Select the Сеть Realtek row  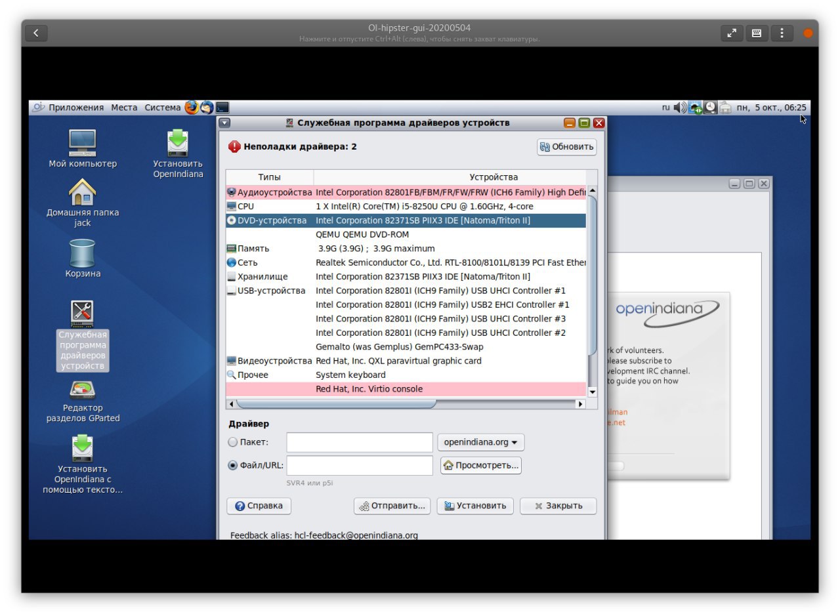406,262
